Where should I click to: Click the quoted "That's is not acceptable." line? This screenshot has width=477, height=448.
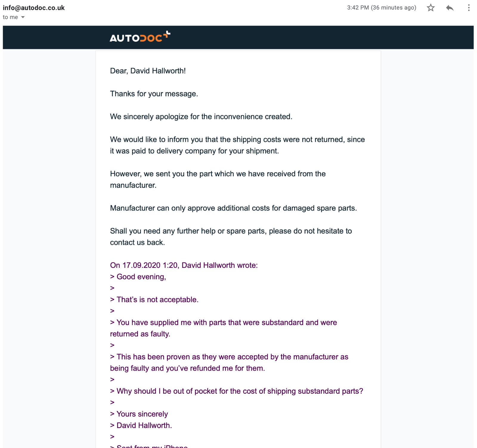(x=154, y=300)
